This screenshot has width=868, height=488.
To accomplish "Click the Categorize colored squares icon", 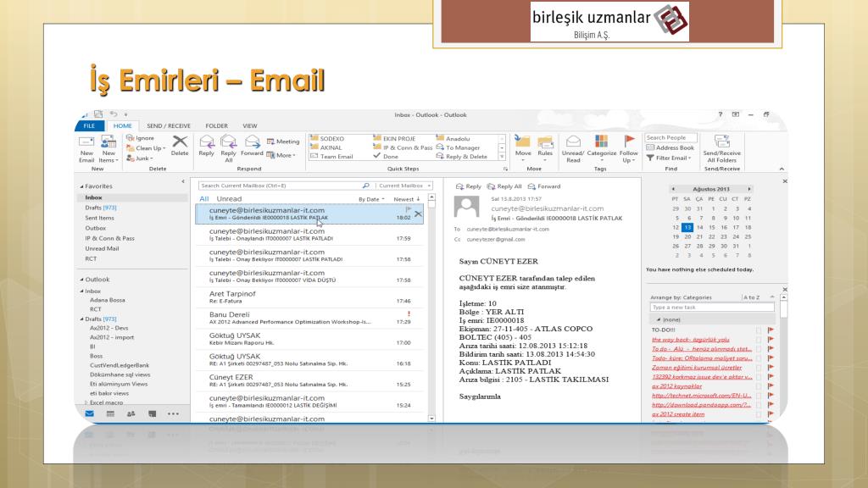I will coord(601,141).
